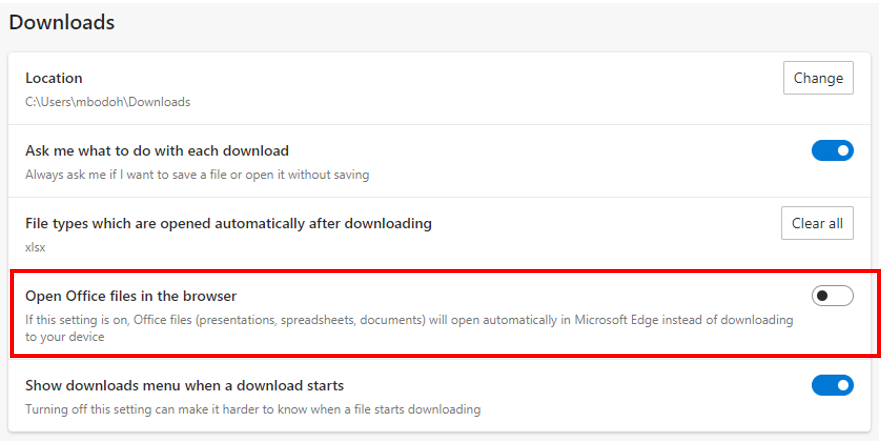Click the 'Turning off this setting' description text
The image size is (889, 441).
click(x=253, y=409)
